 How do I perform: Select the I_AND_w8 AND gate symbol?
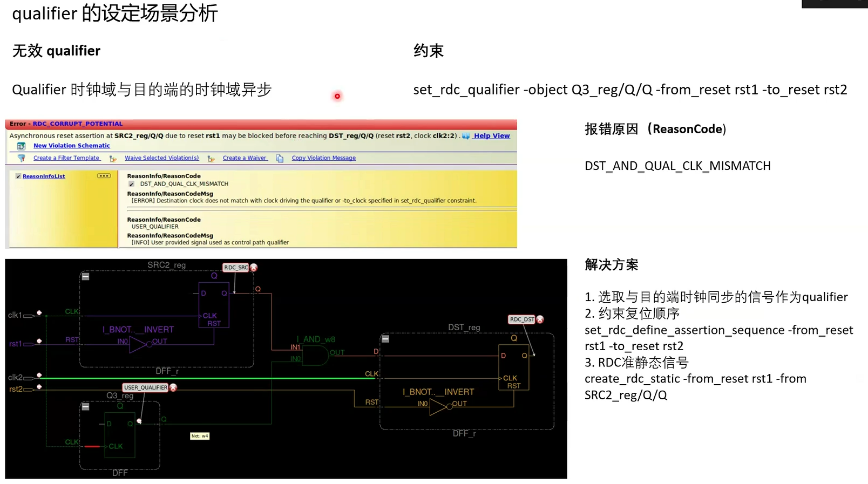(315, 356)
